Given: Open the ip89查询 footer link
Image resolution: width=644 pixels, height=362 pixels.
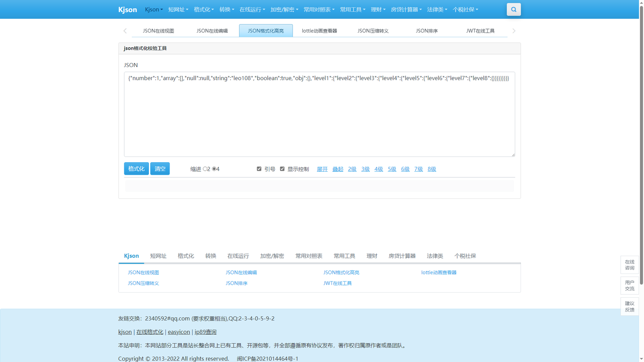Looking at the screenshot, I should tap(206, 332).
